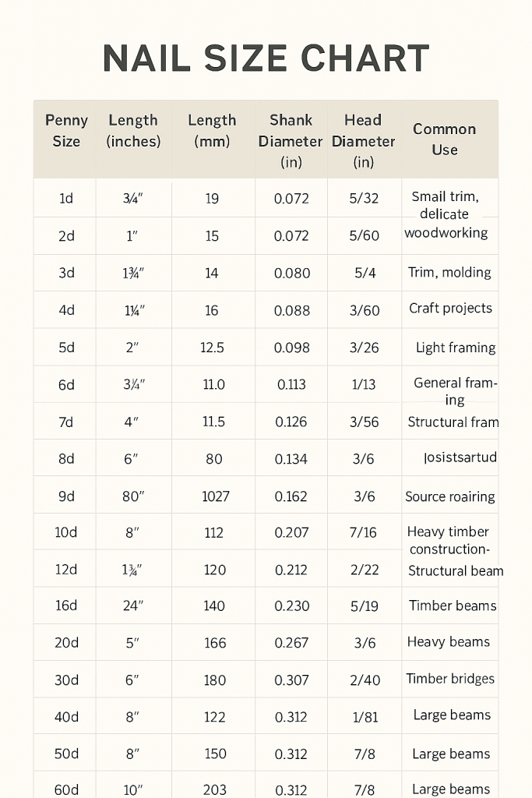
Task: Click the 1027 length value
Action: click(x=215, y=496)
